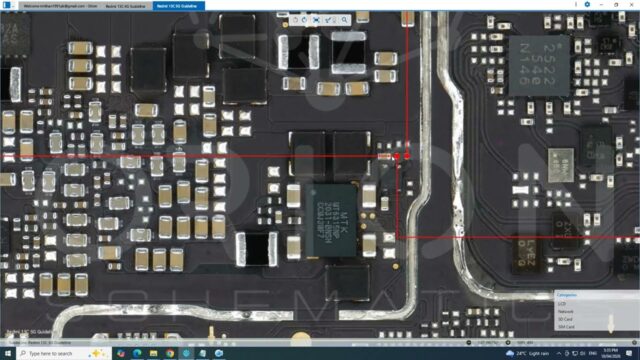Open the settings gear in title bar
This screenshot has width=640, height=360.
click(587, 4)
